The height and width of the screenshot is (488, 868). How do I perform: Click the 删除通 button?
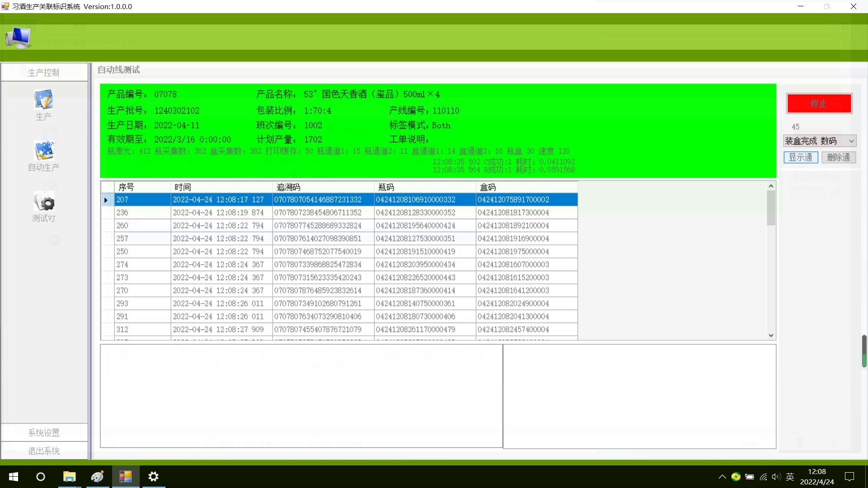[838, 157]
